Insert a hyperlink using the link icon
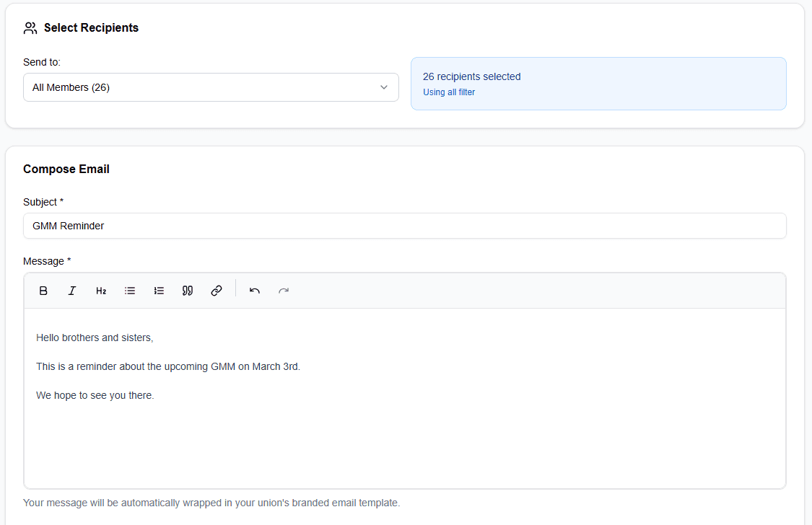This screenshot has width=812, height=525. 216,290
